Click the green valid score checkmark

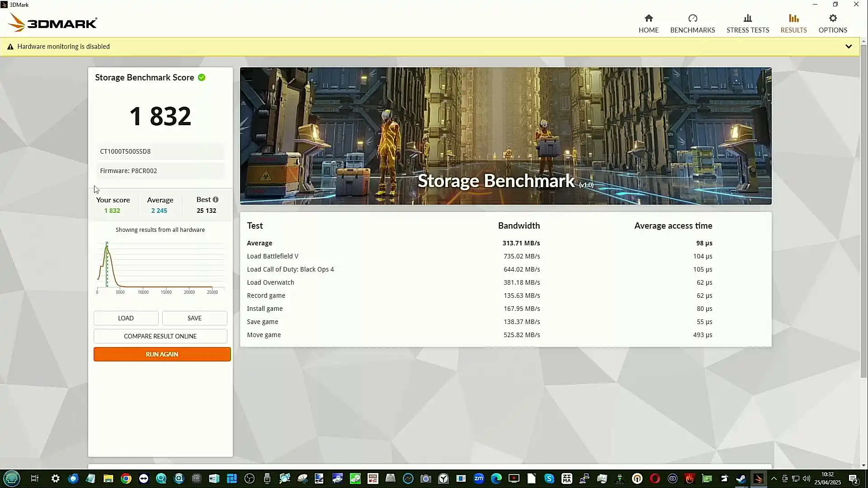pyautogui.click(x=202, y=77)
